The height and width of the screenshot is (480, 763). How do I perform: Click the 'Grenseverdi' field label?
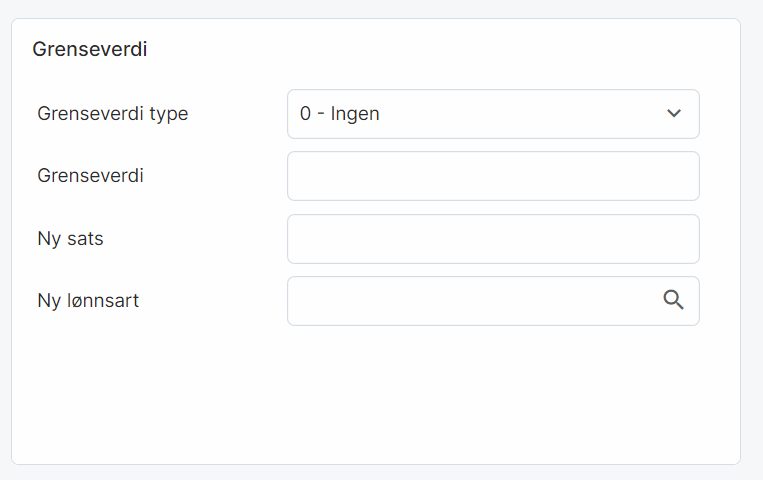[91, 176]
